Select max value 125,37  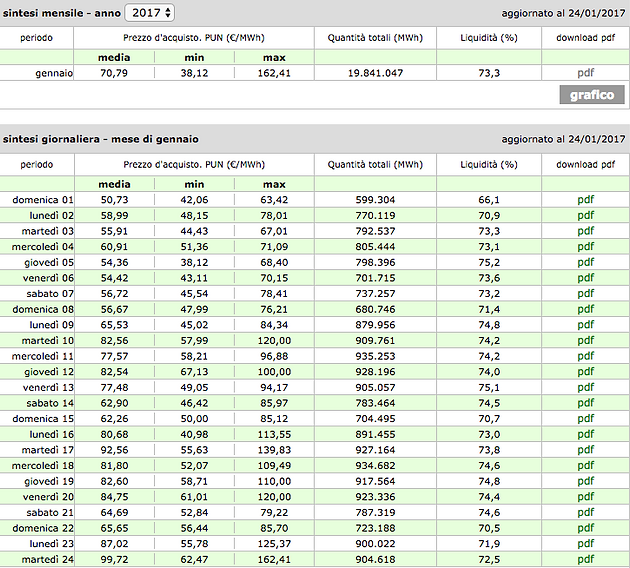(274, 543)
